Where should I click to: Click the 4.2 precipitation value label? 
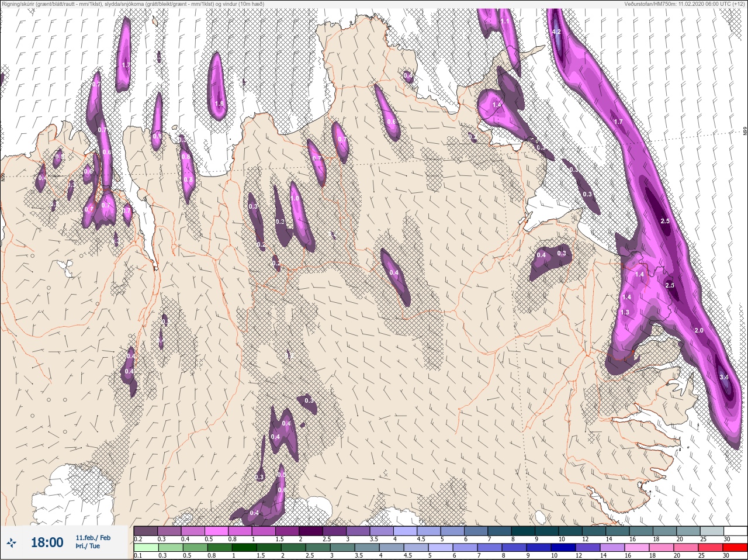(556, 32)
